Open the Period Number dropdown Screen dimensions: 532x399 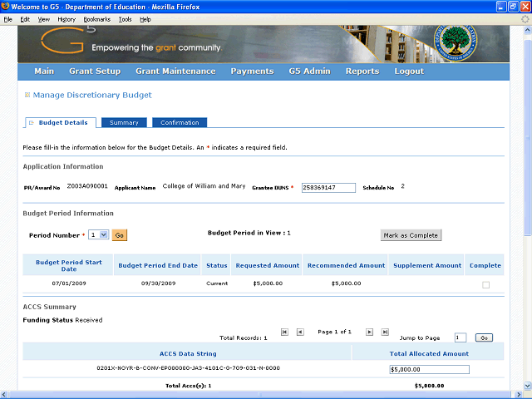tap(99, 235)
